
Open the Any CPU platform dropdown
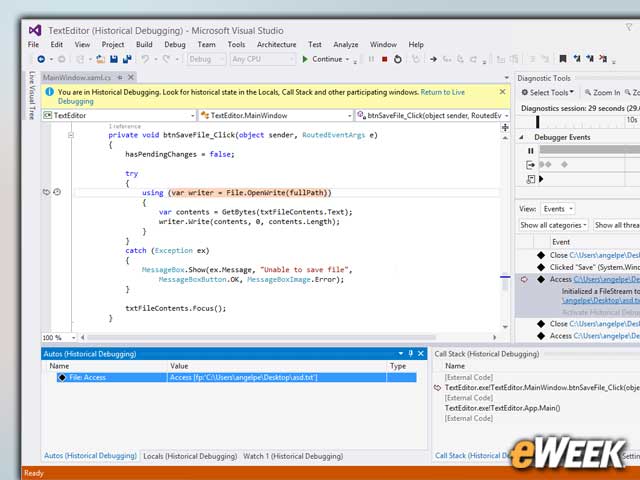click(x=263, y=59)
